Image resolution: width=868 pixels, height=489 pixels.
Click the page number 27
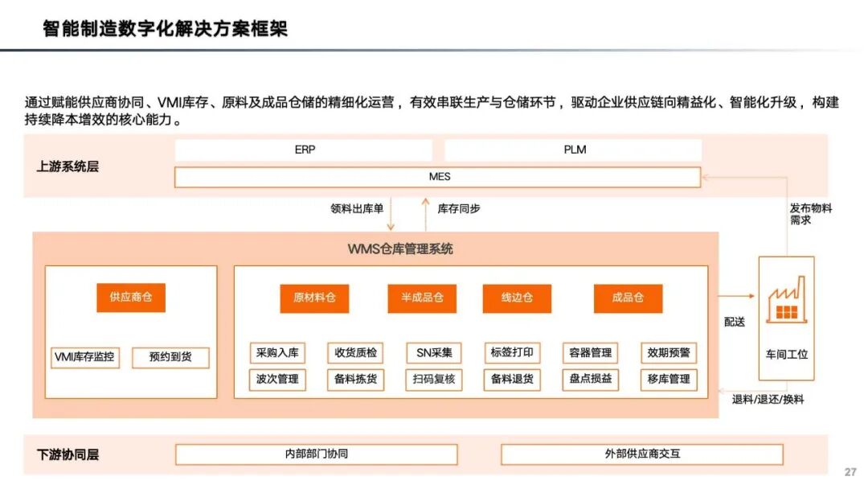pyautogui.click(x=850, y=472)
